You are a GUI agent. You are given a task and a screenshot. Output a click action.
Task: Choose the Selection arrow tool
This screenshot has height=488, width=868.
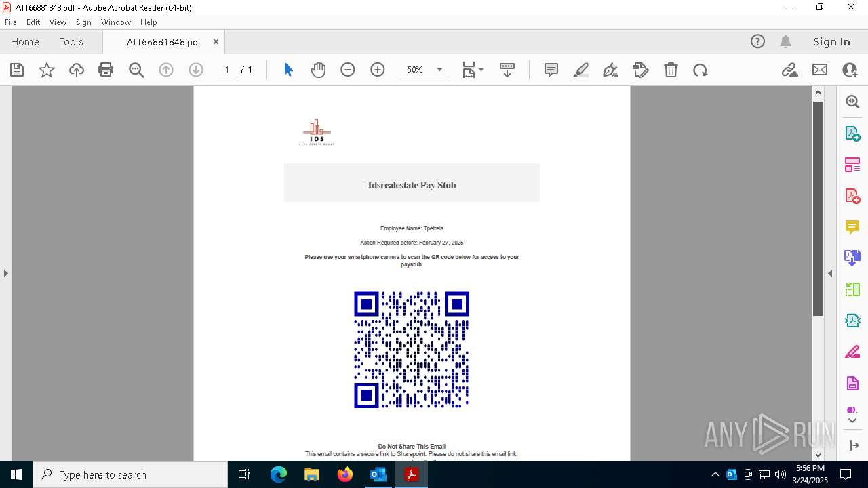click(288, 70)
